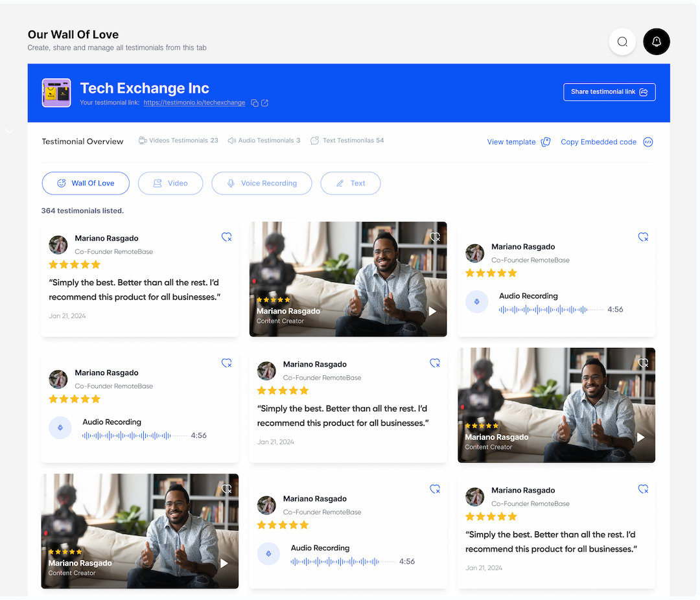700x600 pixels.
Task: Click the Text Testimonials chat icon
Action: (x=315, y=141)
